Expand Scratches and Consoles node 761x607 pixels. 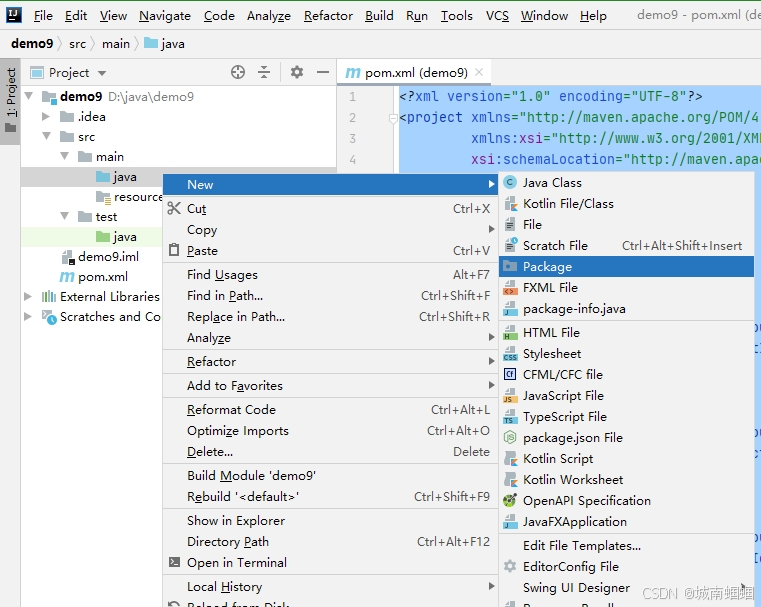click(28, 316)
